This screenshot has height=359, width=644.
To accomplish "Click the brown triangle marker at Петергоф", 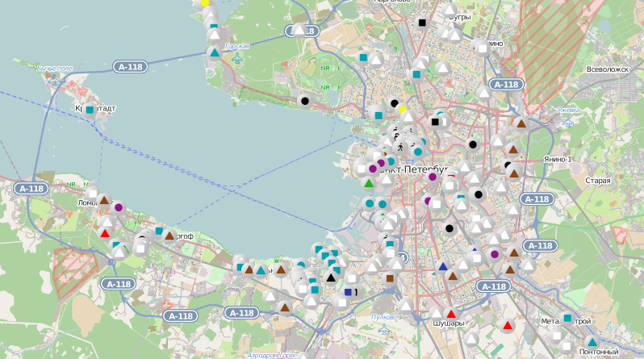I will (169, 236).
